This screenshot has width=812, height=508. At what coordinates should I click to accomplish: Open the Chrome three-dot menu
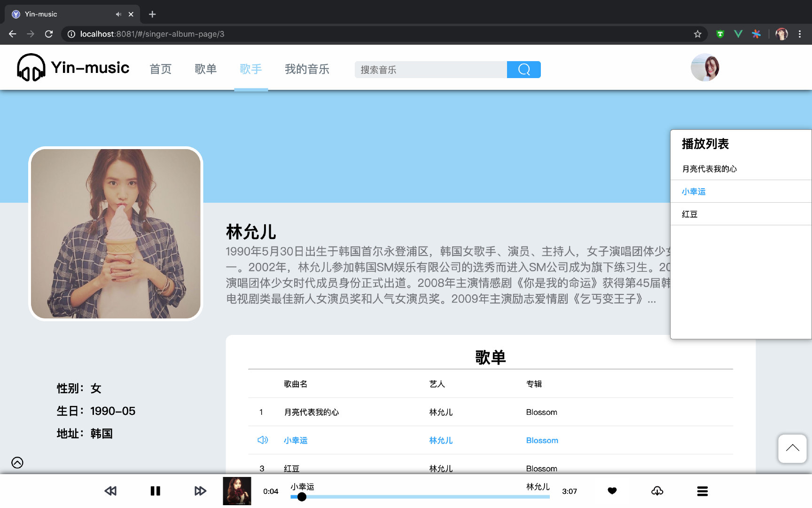point(799,34)
